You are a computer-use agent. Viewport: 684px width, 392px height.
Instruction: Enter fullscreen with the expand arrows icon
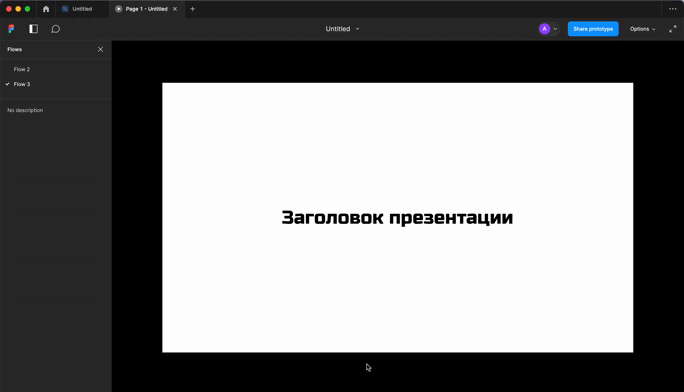(x=673, y=29)
